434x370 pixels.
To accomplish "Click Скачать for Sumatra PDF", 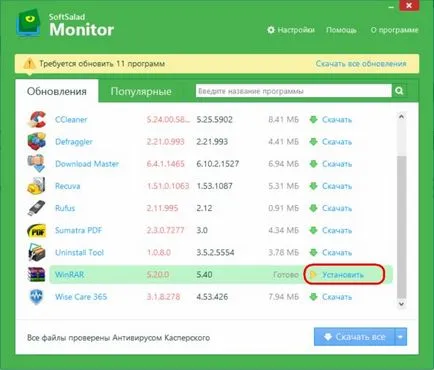I will click(337, 230).
